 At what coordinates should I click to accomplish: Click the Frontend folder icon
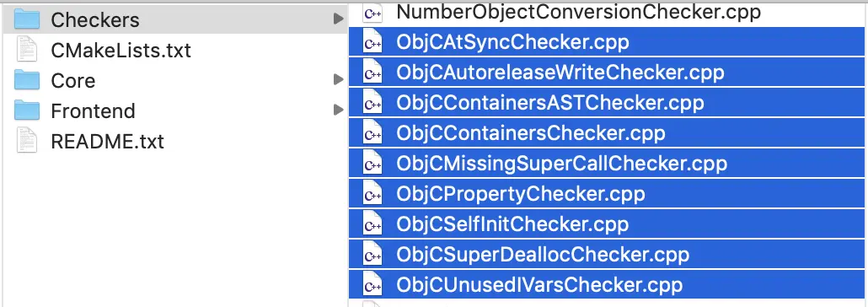[27, 110]
